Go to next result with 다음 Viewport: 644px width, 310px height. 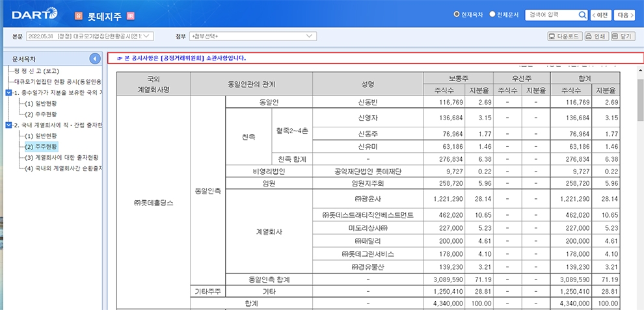(625, 15)
